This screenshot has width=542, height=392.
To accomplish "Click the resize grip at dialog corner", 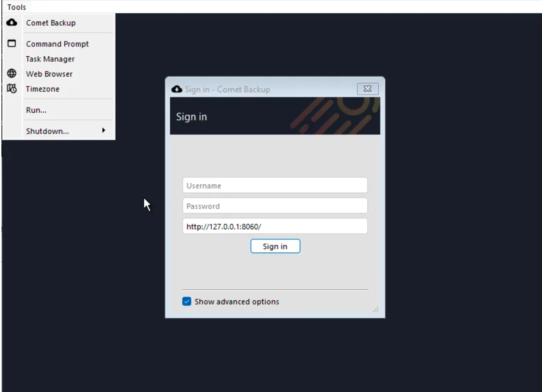I will click(x=376, y=309).
